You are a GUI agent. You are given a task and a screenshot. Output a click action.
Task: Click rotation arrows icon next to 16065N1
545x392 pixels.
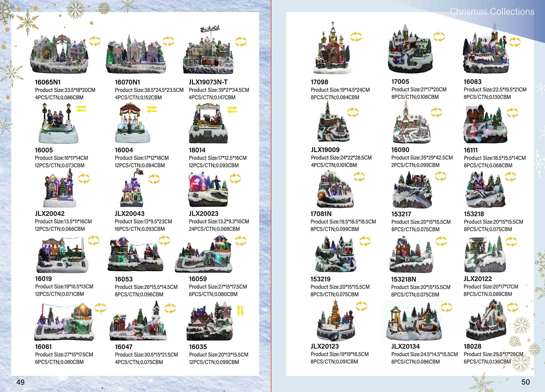point(95,41)
